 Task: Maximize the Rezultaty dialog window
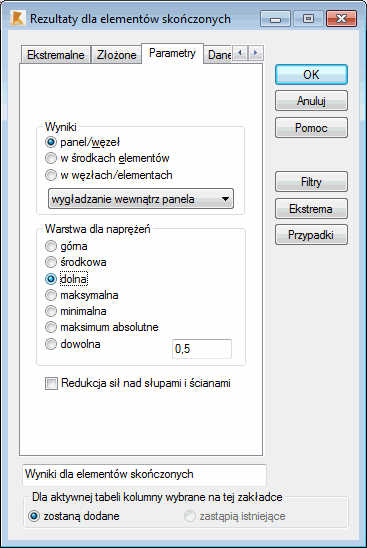pyautogui.click(x=308, y=18)
